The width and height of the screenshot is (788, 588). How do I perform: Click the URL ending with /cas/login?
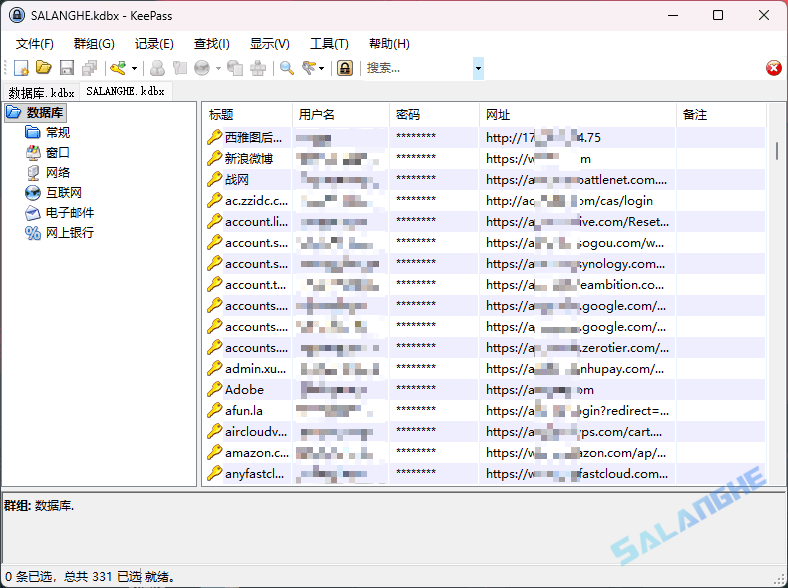(x=569, y=201)
